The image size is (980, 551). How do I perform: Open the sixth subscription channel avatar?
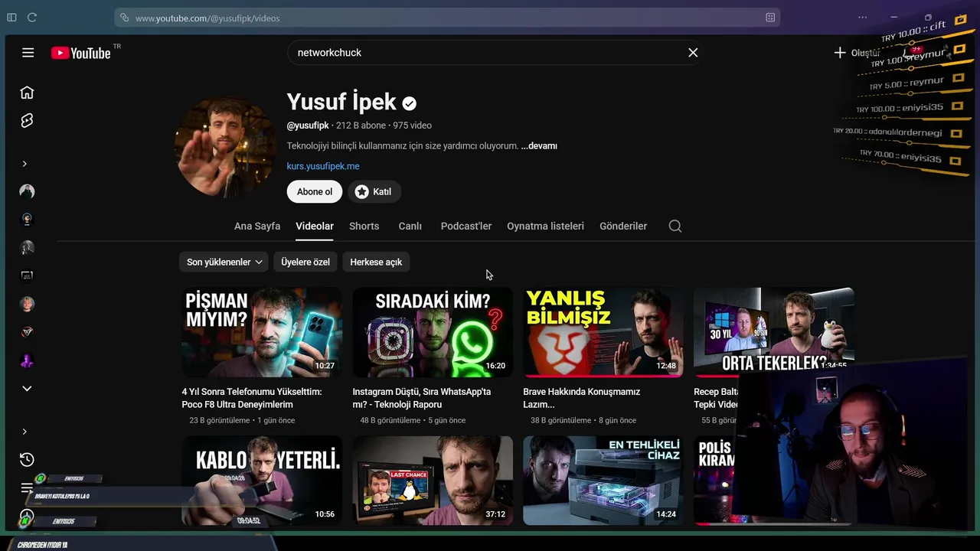click(x=27, y=332)
